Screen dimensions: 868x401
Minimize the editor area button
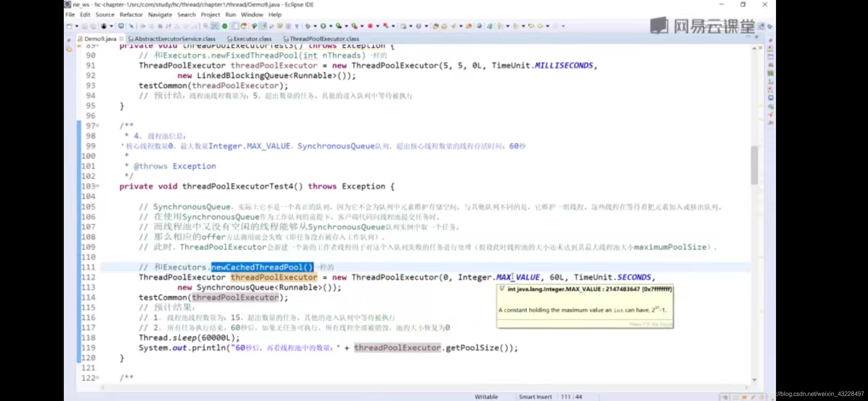[748, 37]
